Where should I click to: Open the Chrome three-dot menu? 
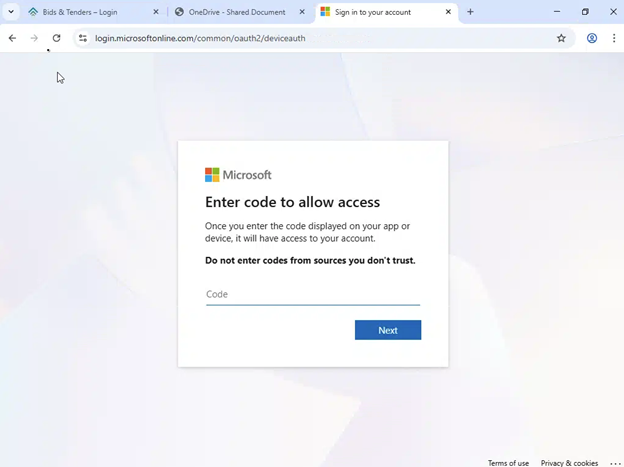[614, 38]
